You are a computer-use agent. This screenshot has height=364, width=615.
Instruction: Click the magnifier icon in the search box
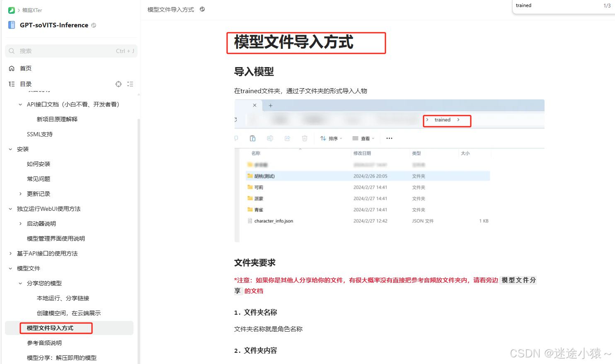(11, 51)
